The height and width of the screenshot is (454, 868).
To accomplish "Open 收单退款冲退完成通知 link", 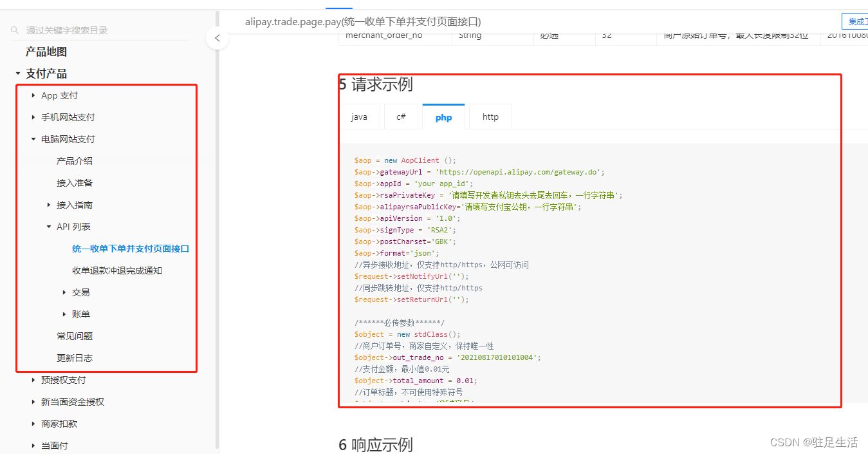I will tap(117, 270).
